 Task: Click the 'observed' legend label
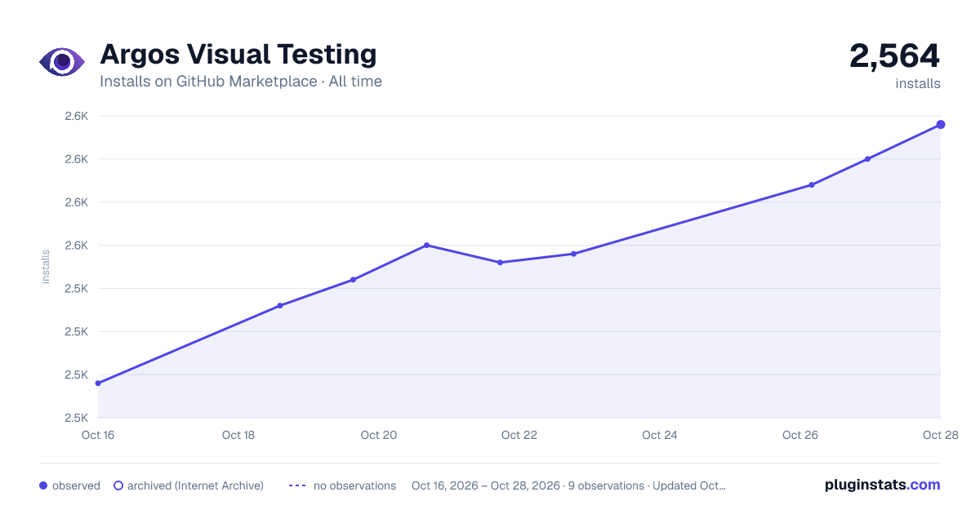76,485
